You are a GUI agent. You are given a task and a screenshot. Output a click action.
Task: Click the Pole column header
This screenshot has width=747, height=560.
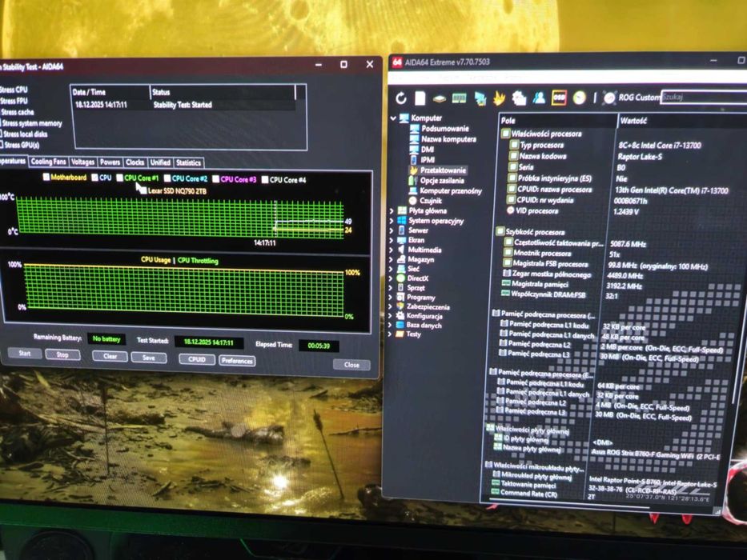coord(557,121)
